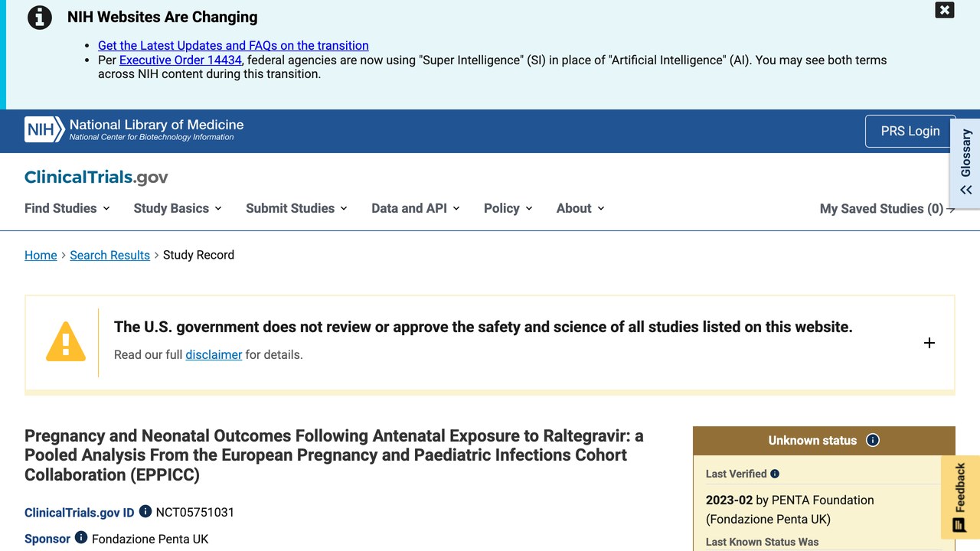The width and height of the screenshot is (980, 551).
Task: Click the study title heading text
Action: click(x=334, y=455)
